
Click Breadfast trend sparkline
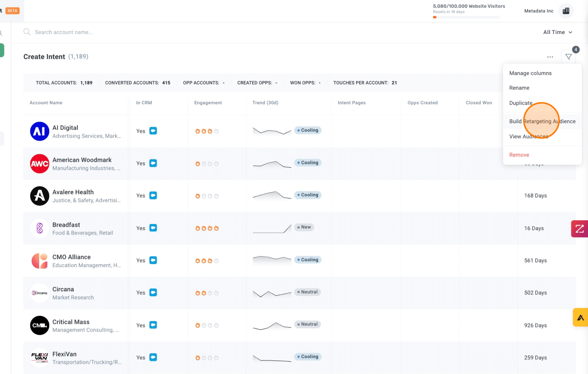coord(272,228)
